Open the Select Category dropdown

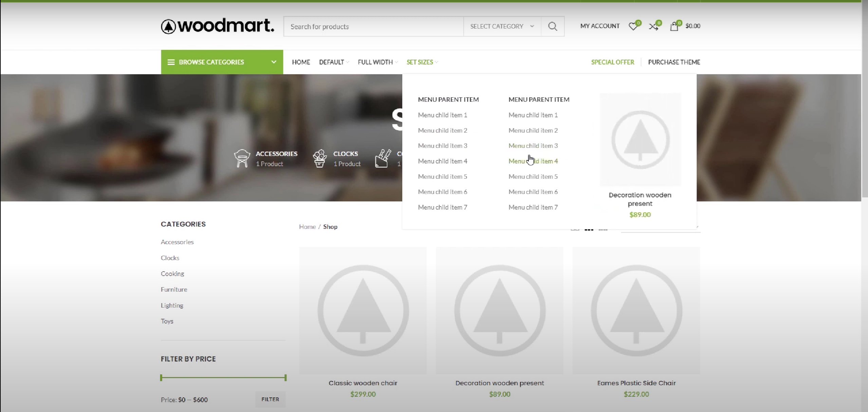pos(502,26)
